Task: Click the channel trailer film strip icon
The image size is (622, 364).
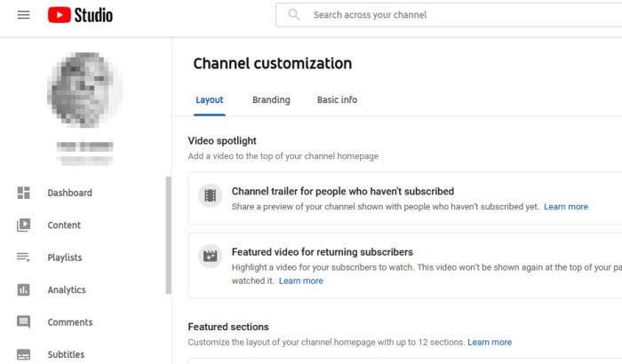Action: [211, 195]
